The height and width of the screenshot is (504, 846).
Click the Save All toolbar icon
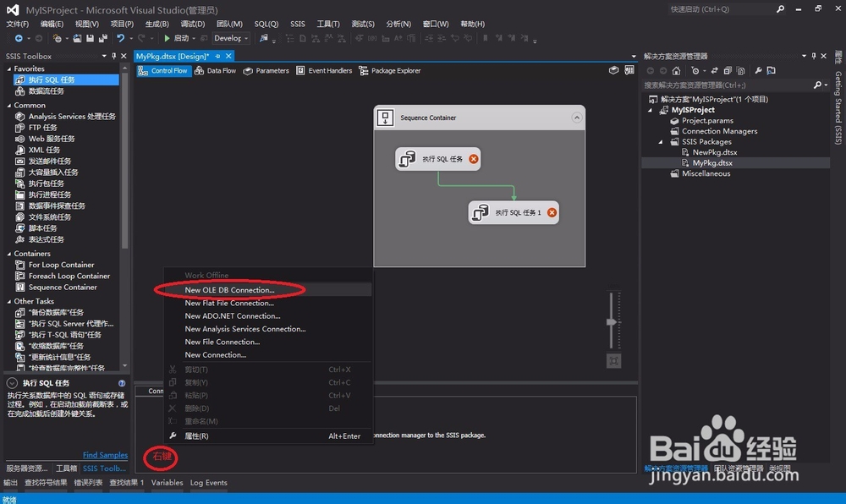coord(102,38)
